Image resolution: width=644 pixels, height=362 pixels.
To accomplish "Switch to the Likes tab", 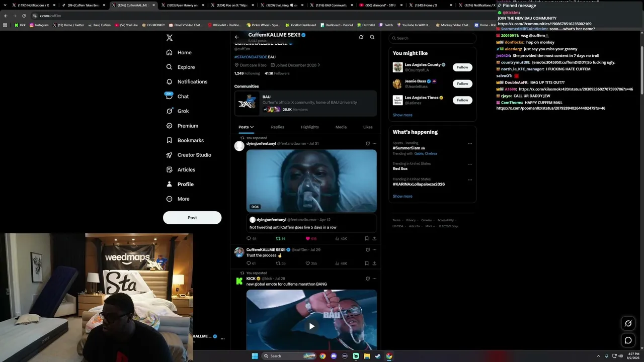I will (x=368, y=127).
